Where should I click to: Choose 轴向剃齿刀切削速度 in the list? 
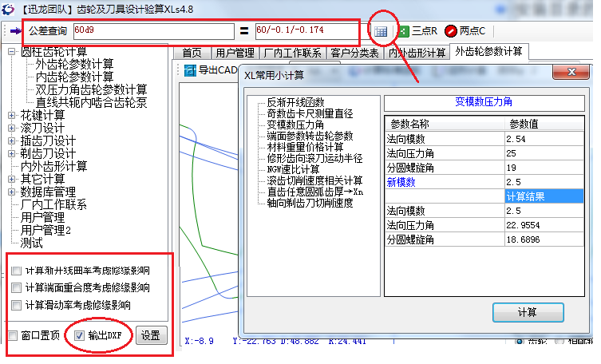(x=310, y=203)
